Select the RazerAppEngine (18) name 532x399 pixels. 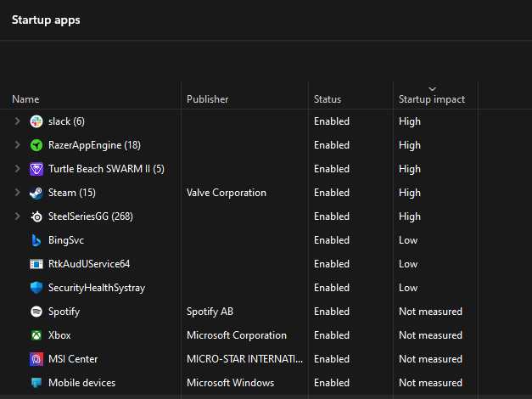(94, 145)
